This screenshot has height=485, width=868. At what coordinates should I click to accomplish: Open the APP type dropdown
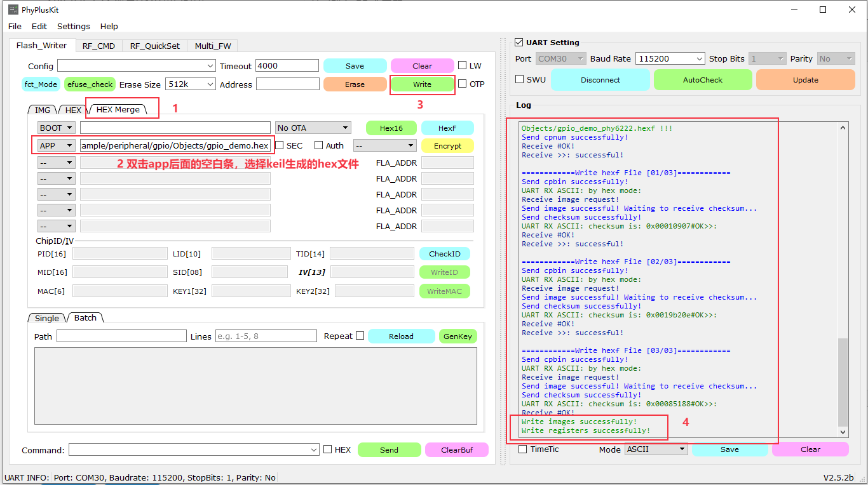coord(56,145)
